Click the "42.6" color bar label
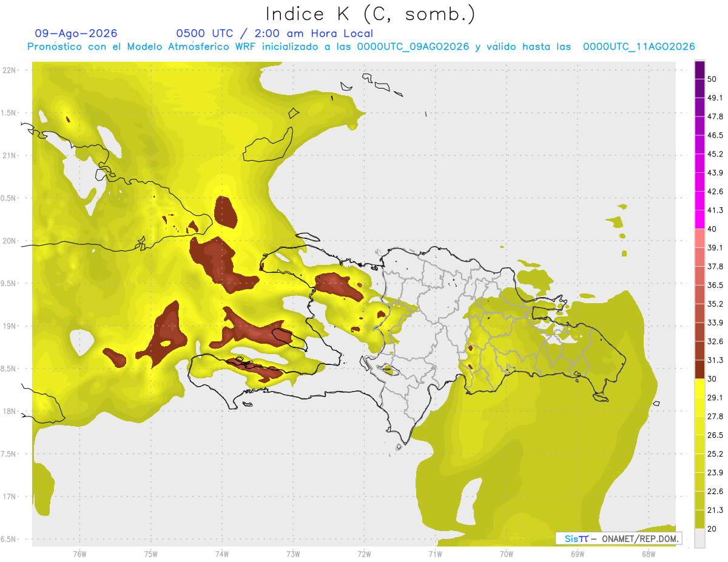This screenshot has height=562, width=728. 715,192
